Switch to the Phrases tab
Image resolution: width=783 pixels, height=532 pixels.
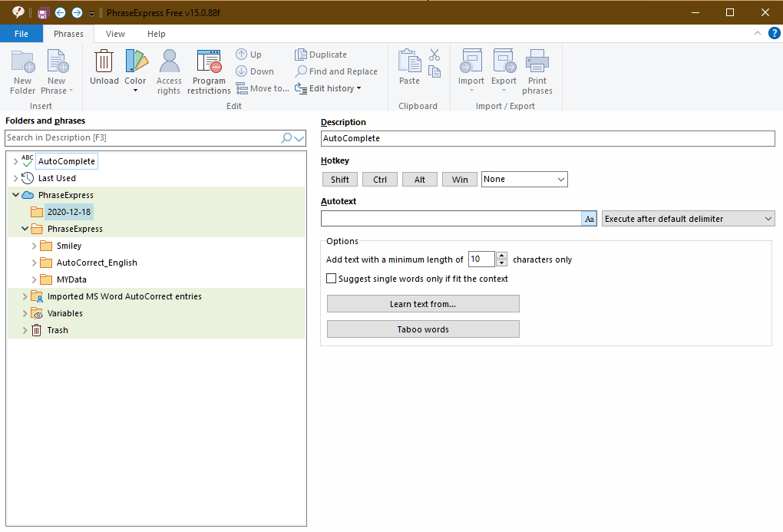(68, 34)
